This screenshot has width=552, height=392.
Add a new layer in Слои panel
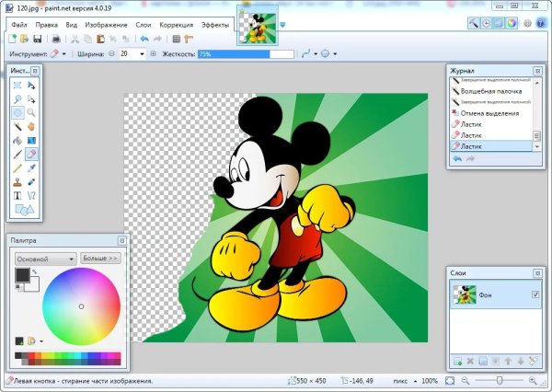[457, 361]
